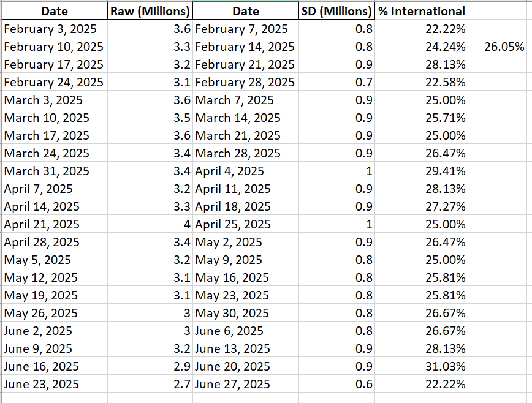The image size is (532, 403).
Task: Select cell 'February 17, 2025'
Action: point(55,64)
